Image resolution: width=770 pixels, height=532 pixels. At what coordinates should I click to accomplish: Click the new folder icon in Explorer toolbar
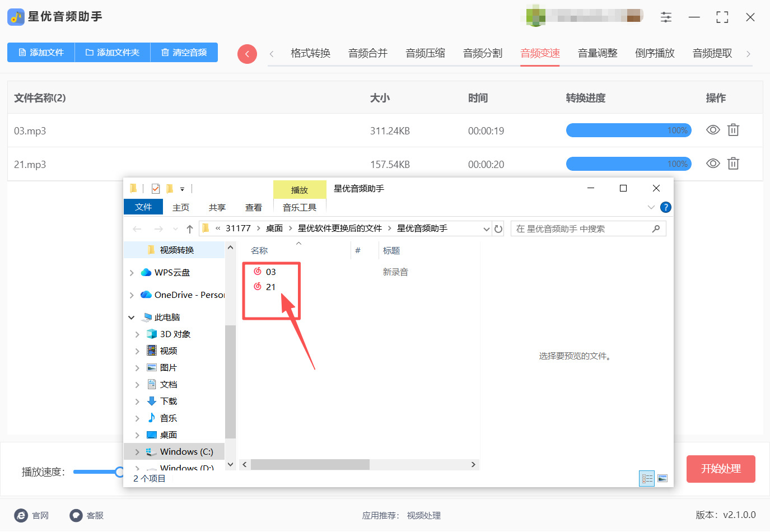click(169, 189)
